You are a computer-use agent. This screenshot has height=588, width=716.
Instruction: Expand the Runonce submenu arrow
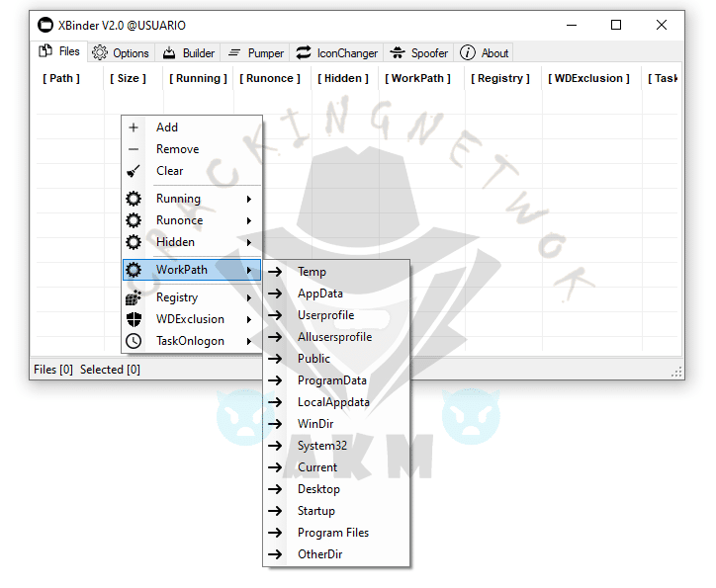tap(249, 220)
